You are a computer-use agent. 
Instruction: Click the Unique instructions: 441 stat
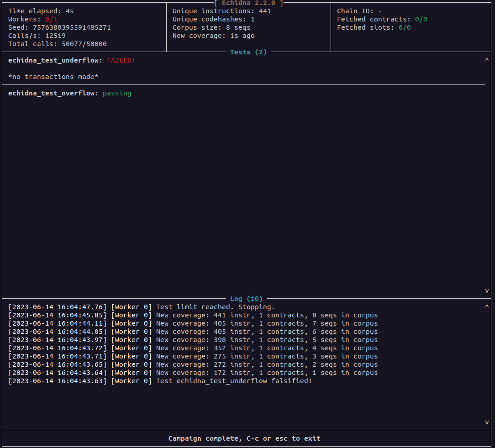point(221,11)
